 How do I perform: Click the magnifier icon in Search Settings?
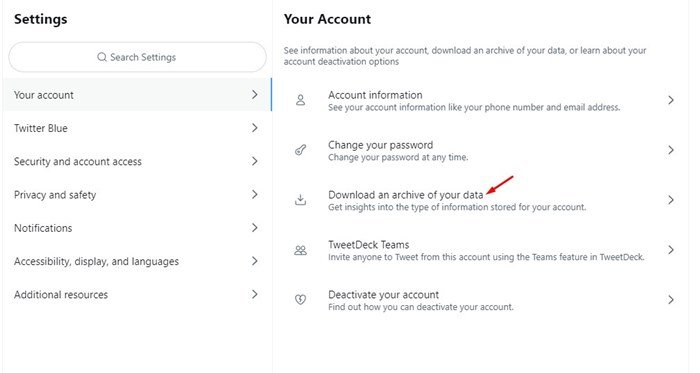click(x=102, y=57)
